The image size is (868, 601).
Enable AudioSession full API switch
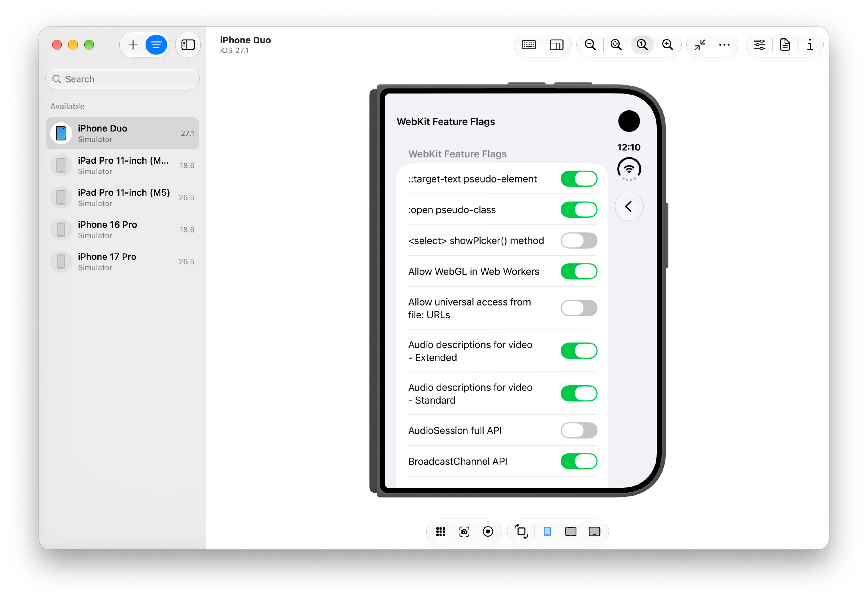579,430
